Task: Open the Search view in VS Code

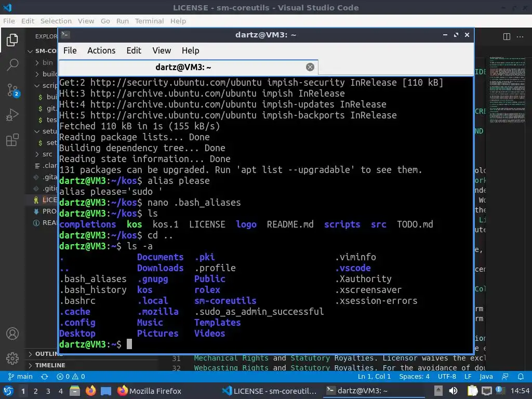Action: pos(12,64)
